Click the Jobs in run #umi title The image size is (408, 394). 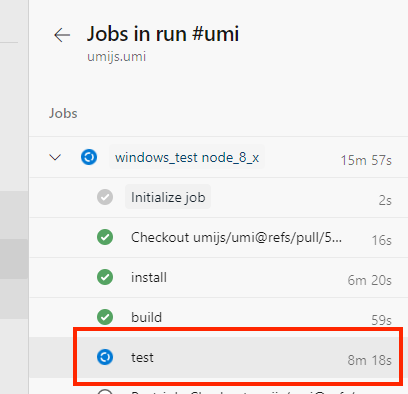coord(163,34)
